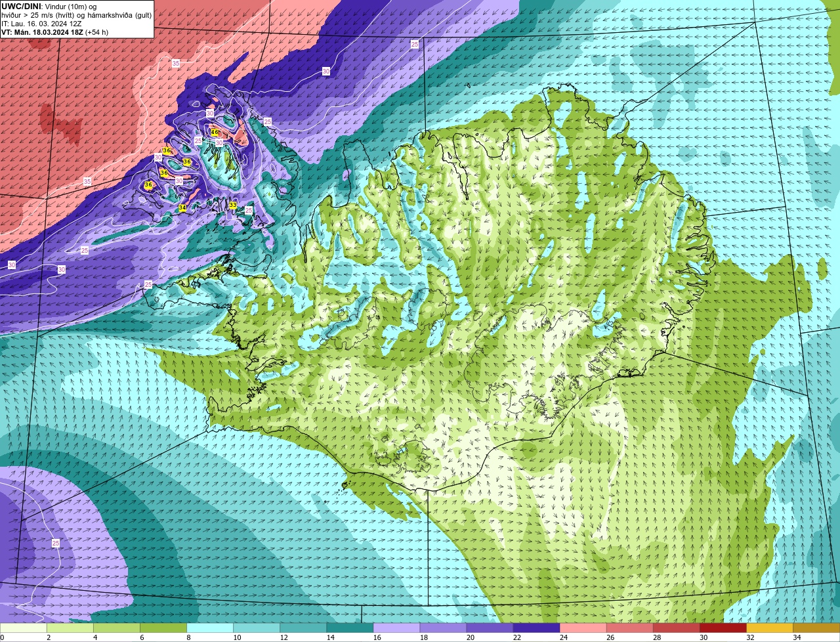Select the violet 20–22 m/s legend swatch

(x=490, y=628)
